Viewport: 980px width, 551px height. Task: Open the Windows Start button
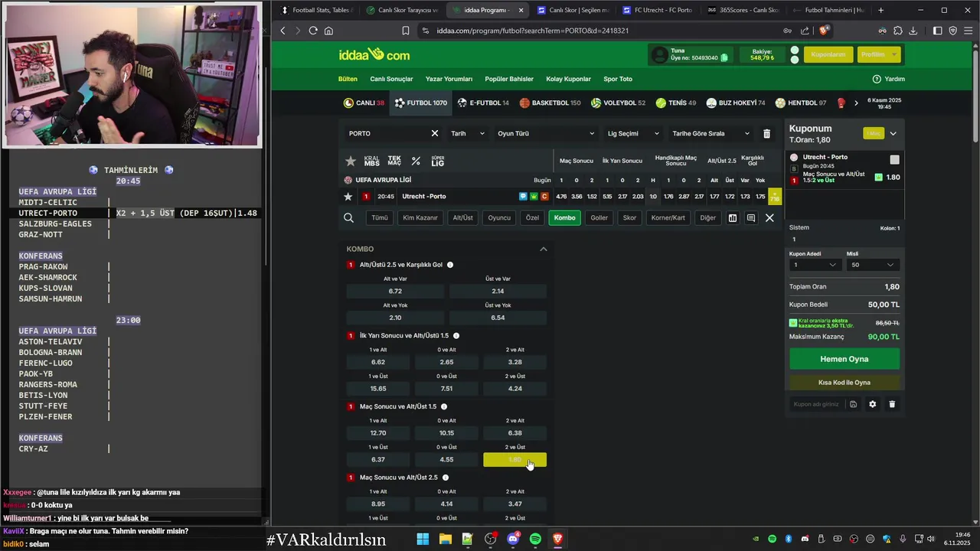point(423,539)
